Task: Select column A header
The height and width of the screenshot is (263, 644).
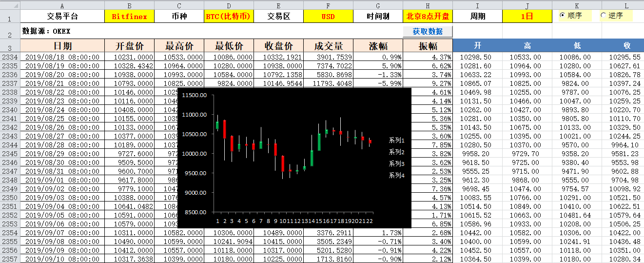Action: (x=62, y=5)
